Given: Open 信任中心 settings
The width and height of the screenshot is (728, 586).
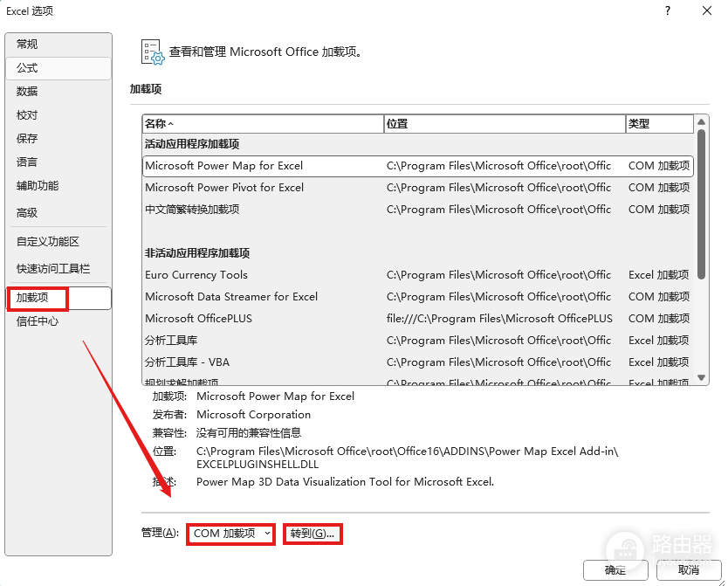Looking at the screenshot, I should point(58,321).
